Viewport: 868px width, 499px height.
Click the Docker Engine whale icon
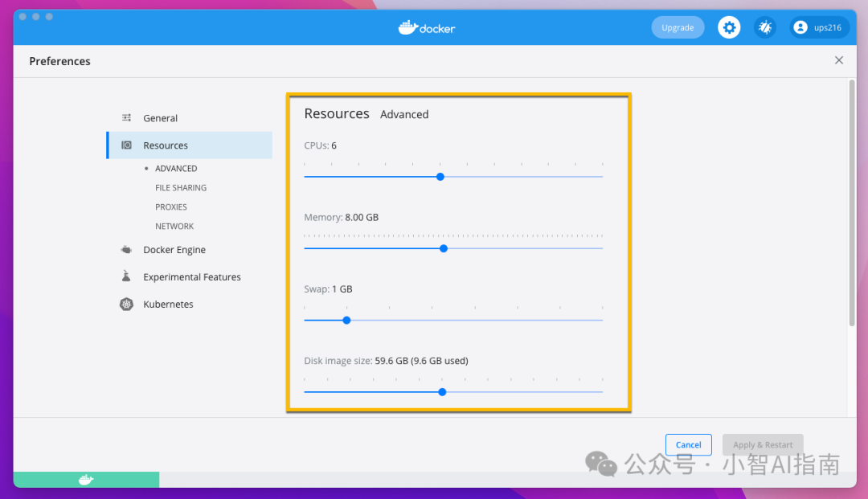point(126,249)
